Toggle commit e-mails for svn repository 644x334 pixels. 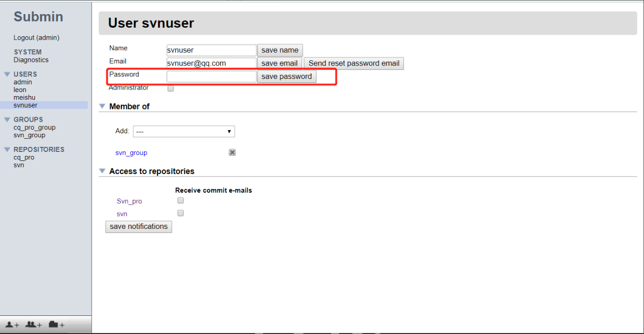point(180,213)
